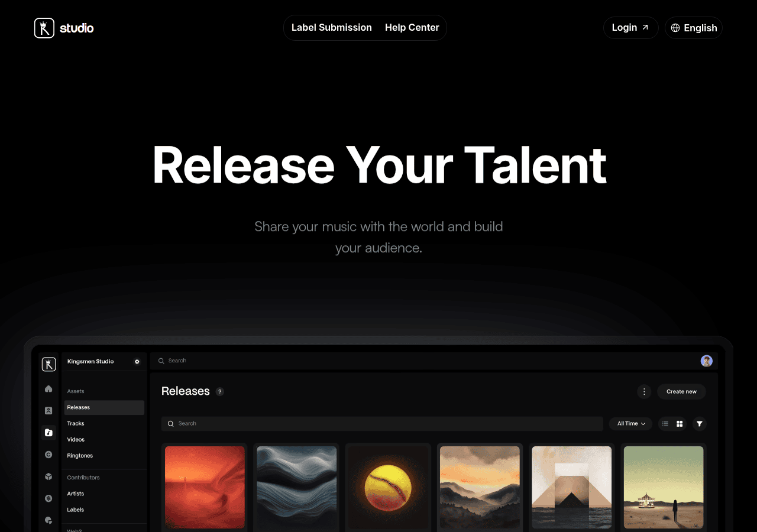Screen dimensions: 757x532
Task: Expand the All Time dropdown
Action: [631, 424]
